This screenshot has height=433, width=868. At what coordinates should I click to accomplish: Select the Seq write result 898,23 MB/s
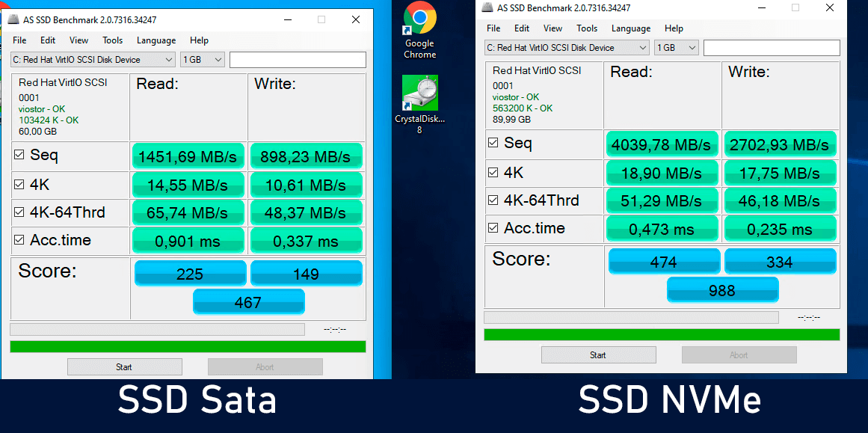coord(306,157)
